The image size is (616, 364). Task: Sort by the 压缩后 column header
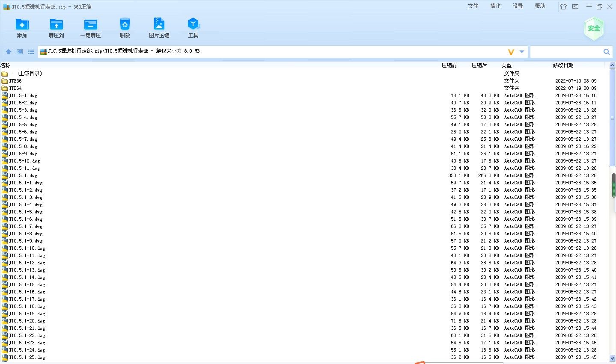pyautogui.click(x=479, y=65)
